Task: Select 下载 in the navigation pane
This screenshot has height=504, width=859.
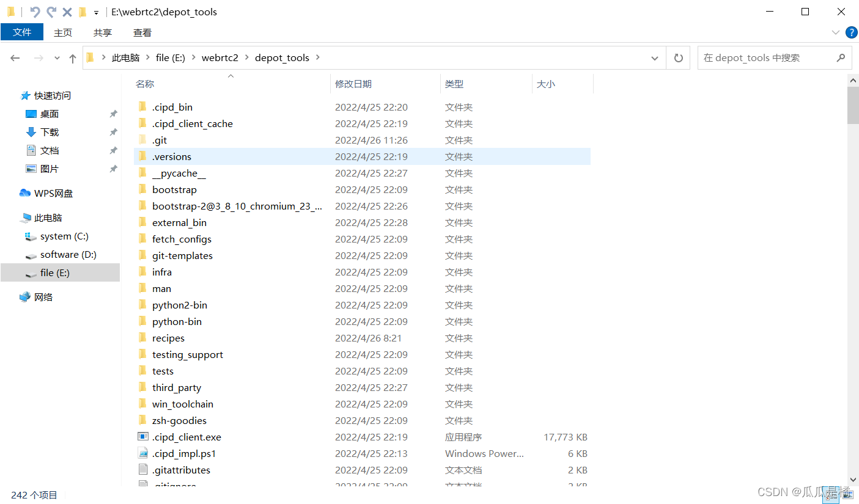Action: [50, 132]
